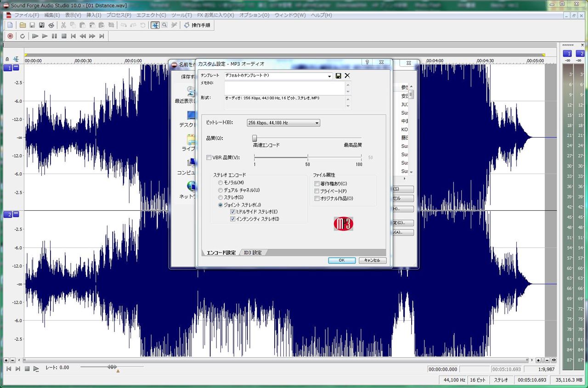Check the オリジナル作品(O) checkbox
The width and height of the screenshot is (588, 388).
click(x=317, y=198)
